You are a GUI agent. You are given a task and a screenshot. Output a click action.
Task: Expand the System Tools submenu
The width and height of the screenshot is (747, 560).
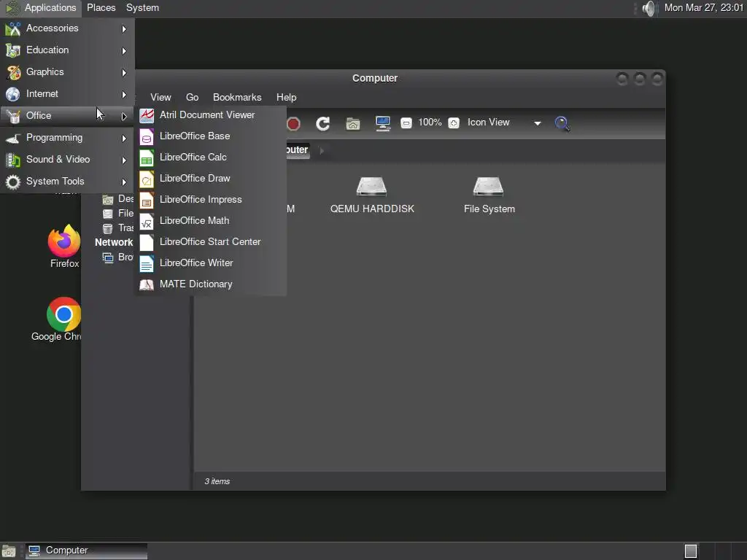(67, 182)
